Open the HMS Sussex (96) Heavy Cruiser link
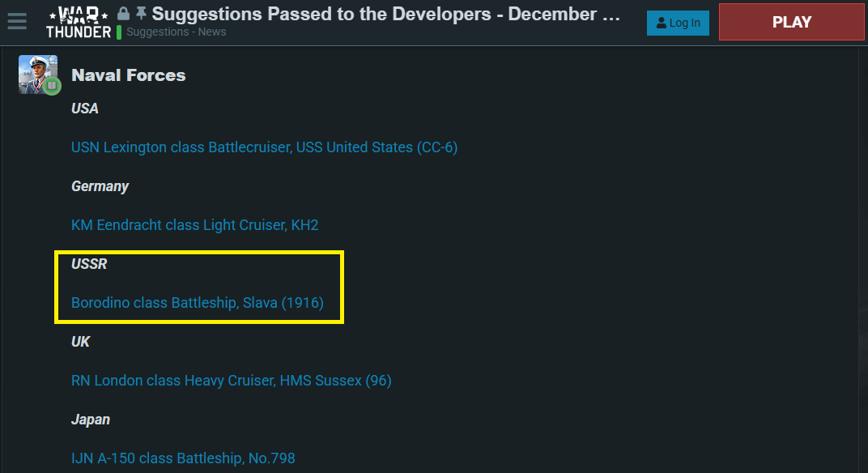 [x=232, y=381]
